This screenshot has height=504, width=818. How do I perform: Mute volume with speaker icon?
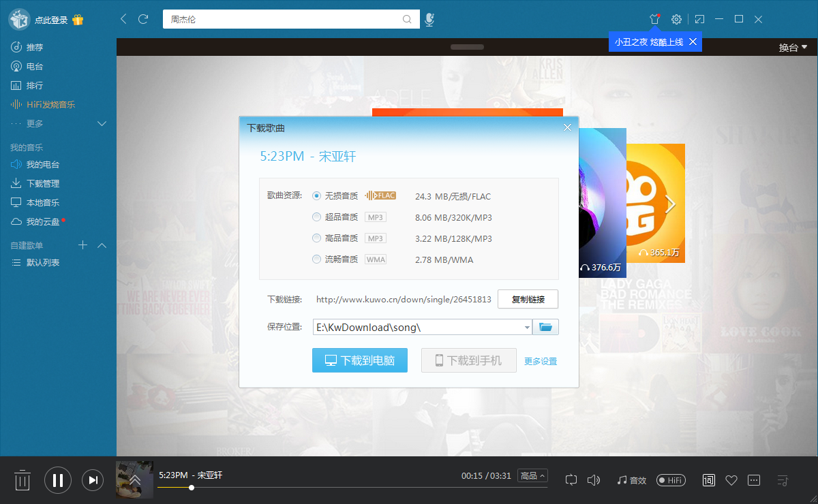pos(594,480)
